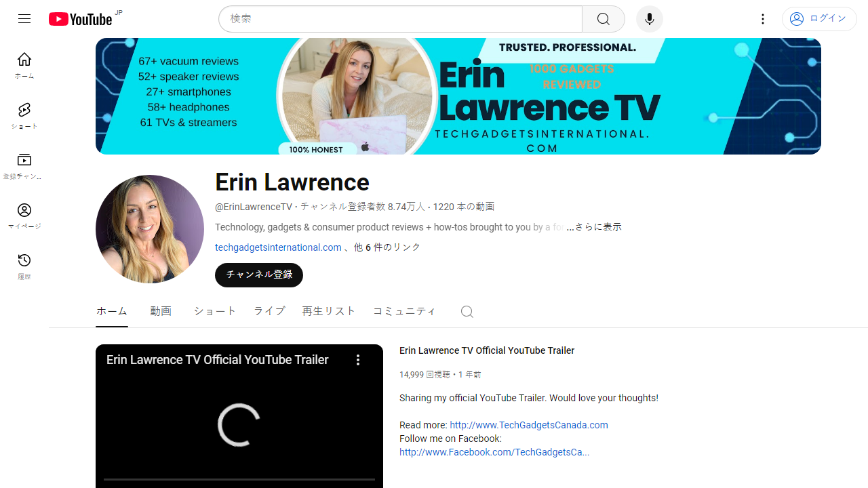Switch to the 動画 tab
The height and width of the screenshot is (488, 868).
161,311
